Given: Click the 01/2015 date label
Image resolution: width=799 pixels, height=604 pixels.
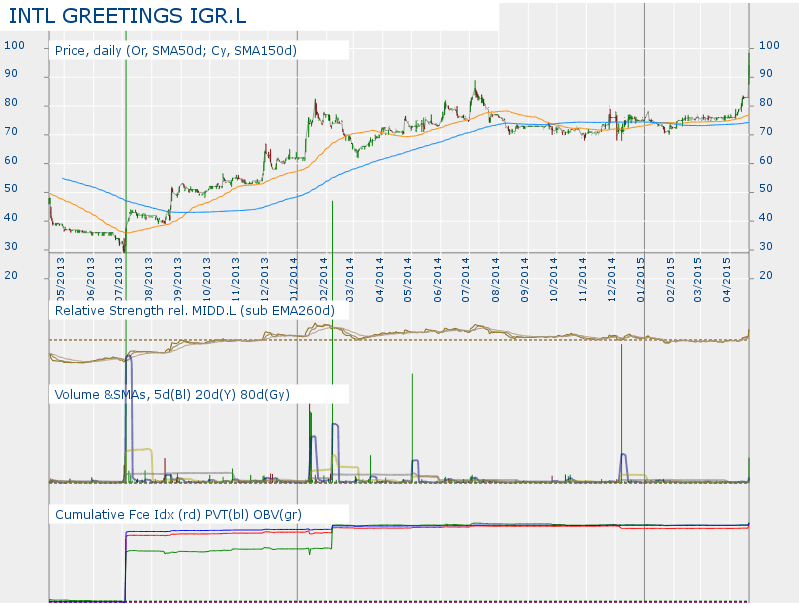Looking at the screenshot, I should [x=641, y=280].
